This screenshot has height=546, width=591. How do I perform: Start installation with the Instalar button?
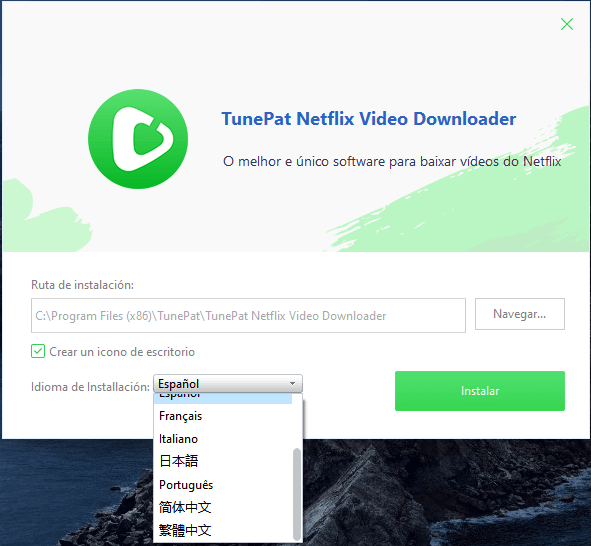tap(480, 391)
